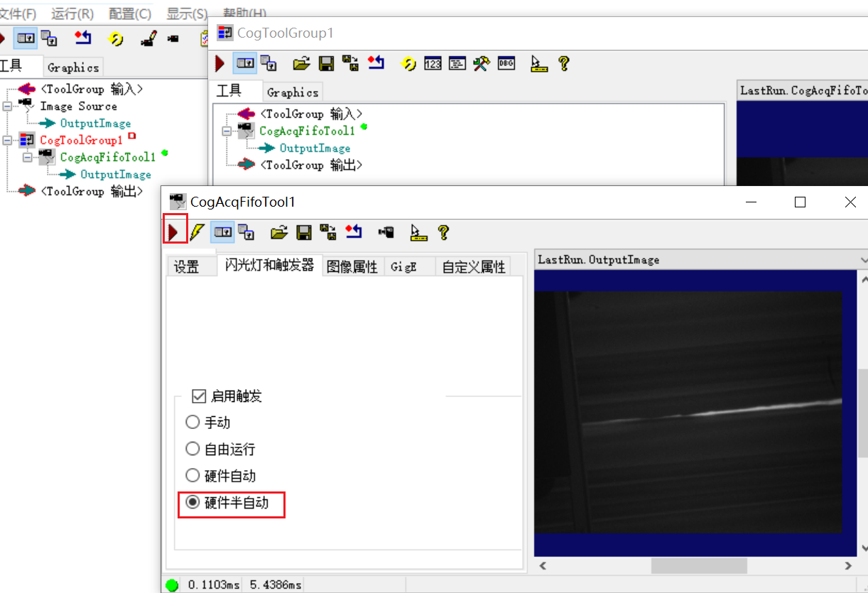Switch to the 图像属性 tab
Viewport: 868px width, 593px height.
352,267
